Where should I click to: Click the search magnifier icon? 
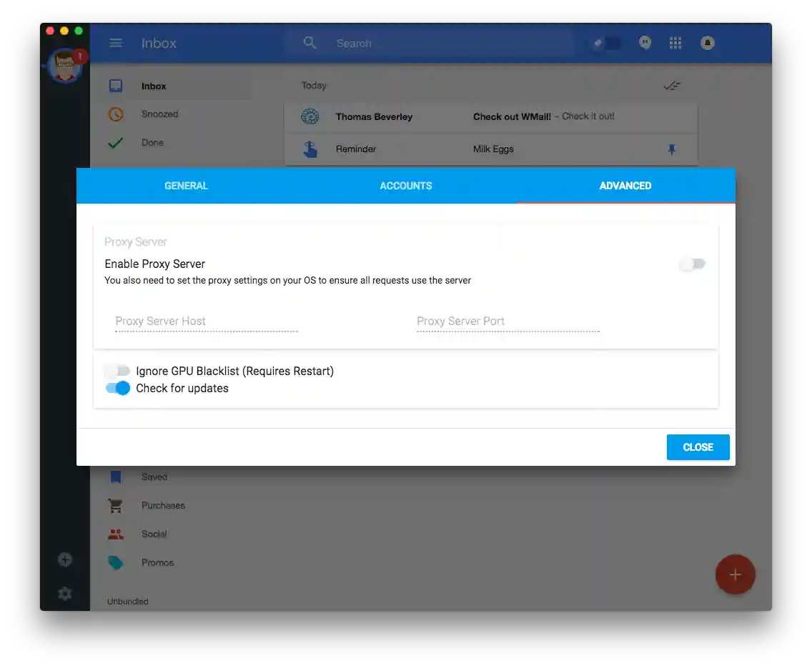pos(310,43)
